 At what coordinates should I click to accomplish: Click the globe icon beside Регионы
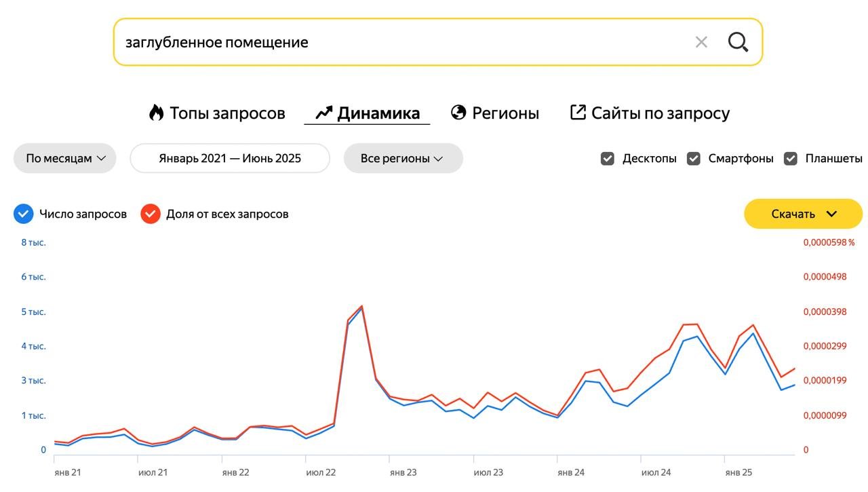pyautogui.click(x=459, y=113)
